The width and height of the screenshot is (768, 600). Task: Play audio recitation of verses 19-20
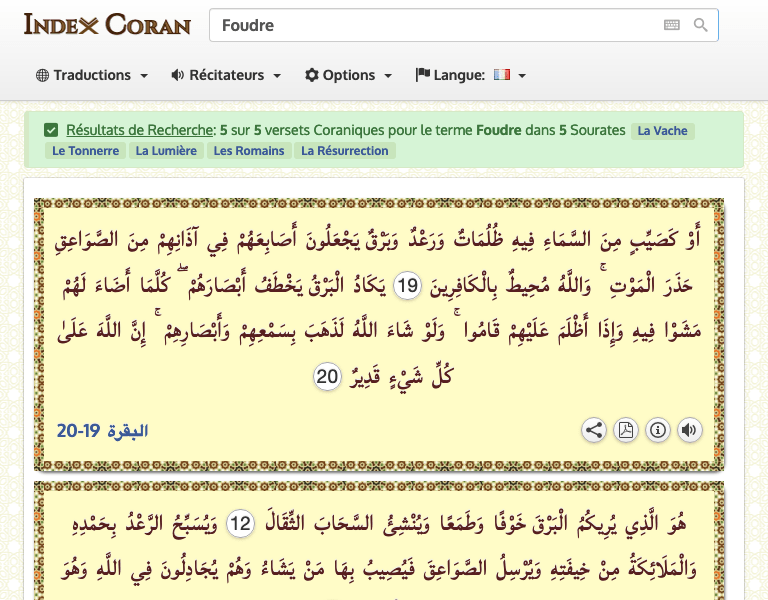pyautogui.click(x=689, y=430)
